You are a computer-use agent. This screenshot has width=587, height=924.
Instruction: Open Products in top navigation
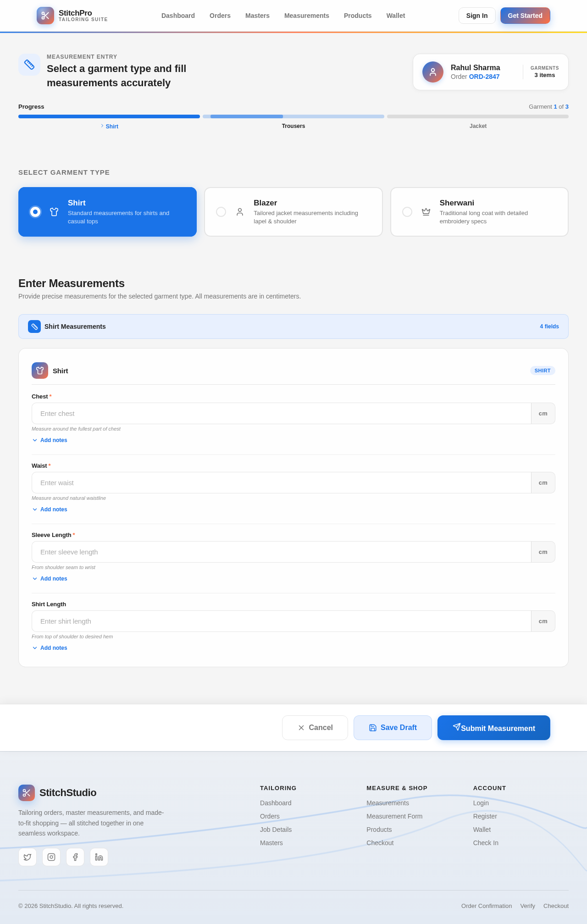(x=358, y=16)
